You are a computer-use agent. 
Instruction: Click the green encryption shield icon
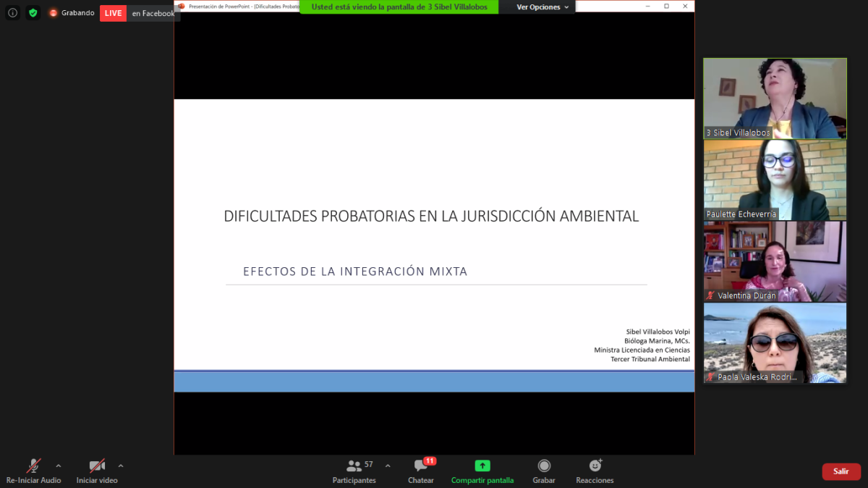[x=33, y=13]
